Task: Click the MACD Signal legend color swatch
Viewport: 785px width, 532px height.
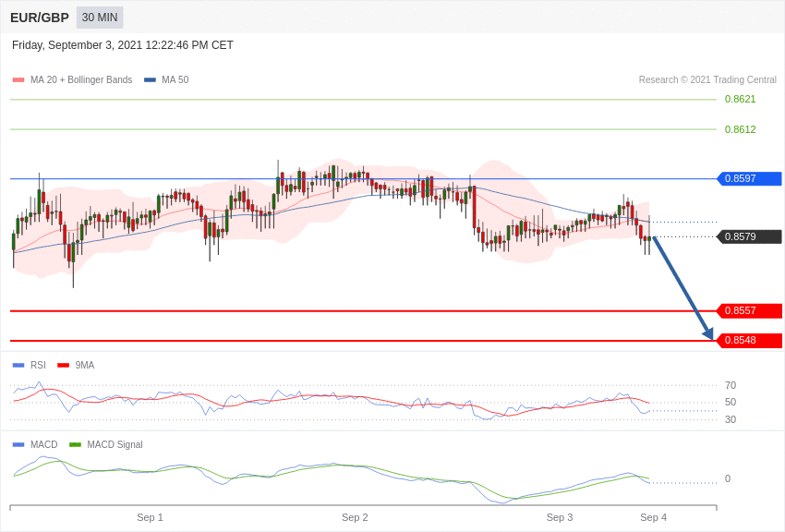Action: pyautogui.click(x=75, y=445)
